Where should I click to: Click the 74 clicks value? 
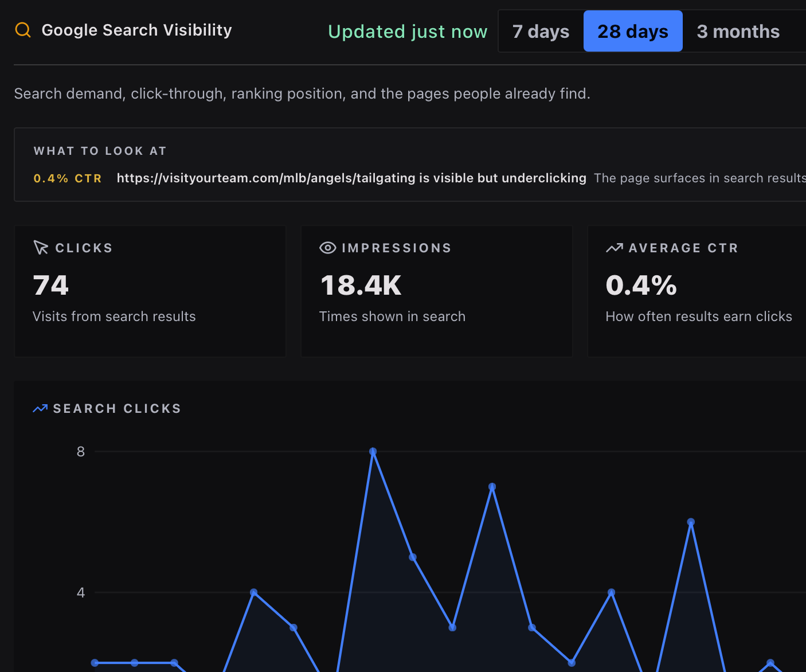pos(51,285)
